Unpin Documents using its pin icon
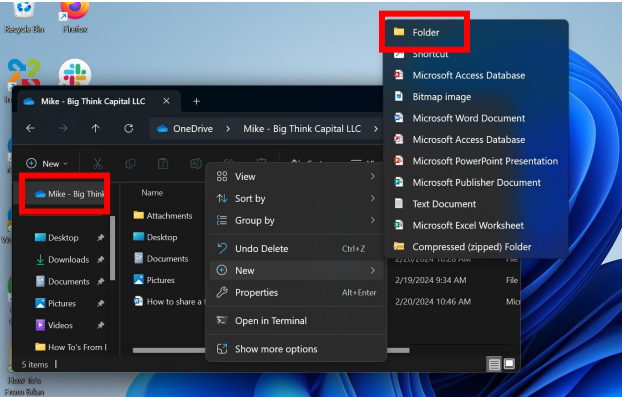This screenshot has width=622, height=397. pos(100,281)
